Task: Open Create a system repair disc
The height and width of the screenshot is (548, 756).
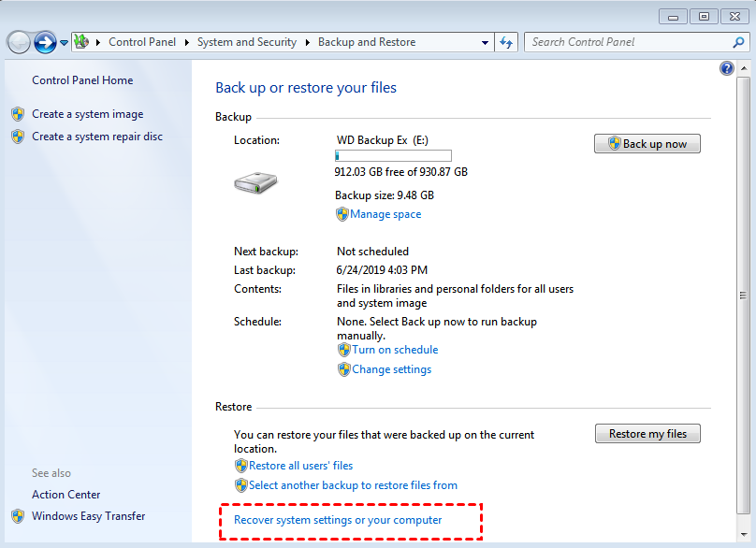Action: tap(97, 137)
